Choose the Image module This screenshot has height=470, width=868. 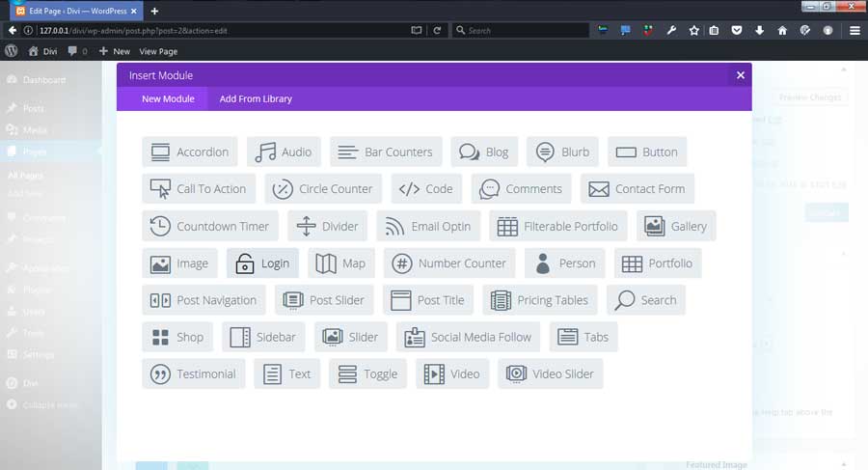coord(180,263)
